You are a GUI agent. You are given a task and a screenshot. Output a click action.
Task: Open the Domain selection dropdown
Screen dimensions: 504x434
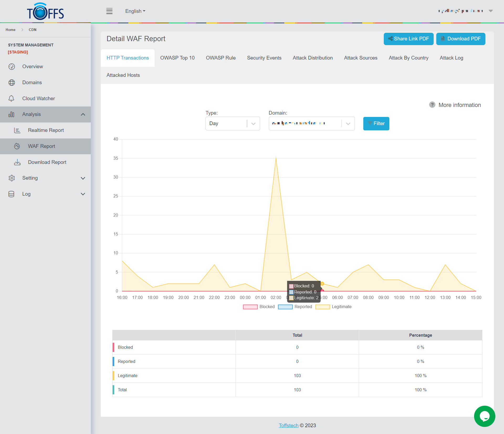[x=312, y=124]
